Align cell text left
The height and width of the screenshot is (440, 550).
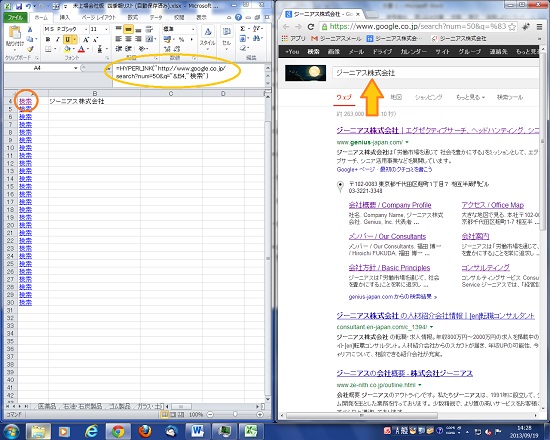point(119,39)
